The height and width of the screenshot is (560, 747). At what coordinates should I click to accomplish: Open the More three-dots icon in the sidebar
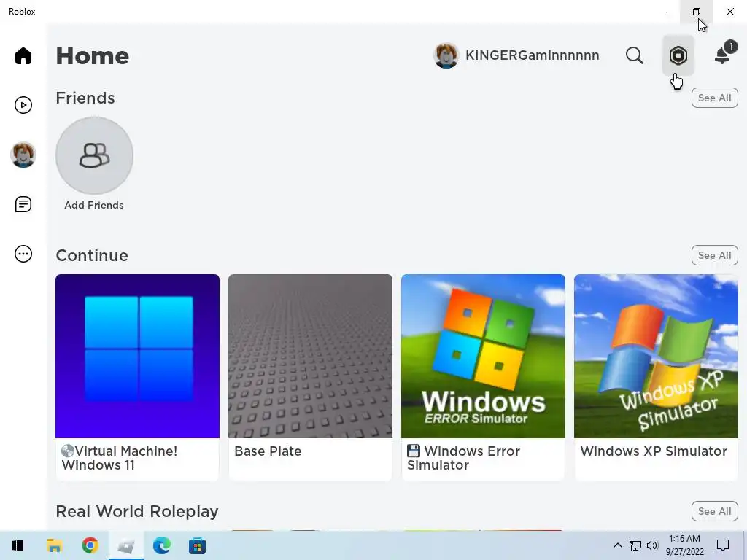(23, 254)
